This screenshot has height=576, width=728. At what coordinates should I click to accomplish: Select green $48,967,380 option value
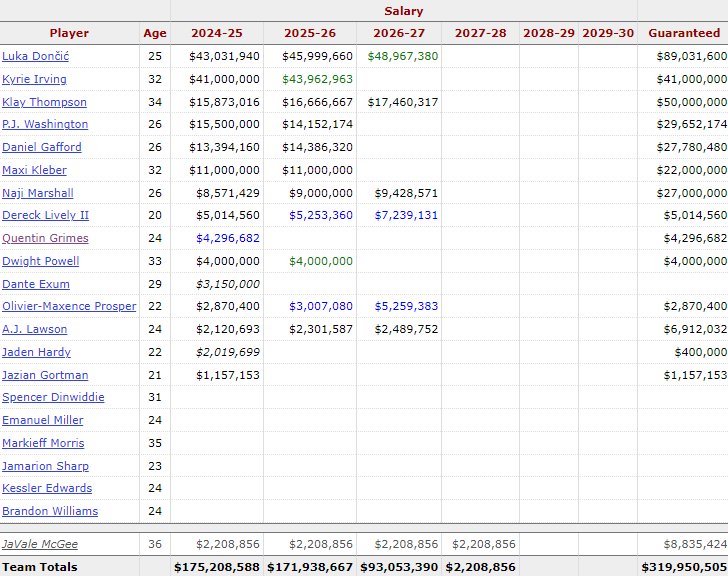pos(403,56)
